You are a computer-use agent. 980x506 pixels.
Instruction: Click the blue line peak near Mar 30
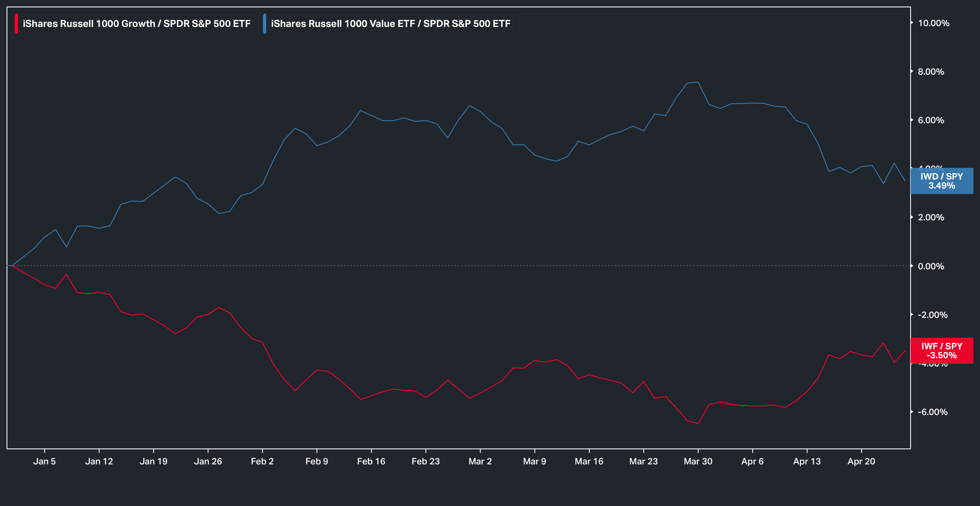(698, 82)
